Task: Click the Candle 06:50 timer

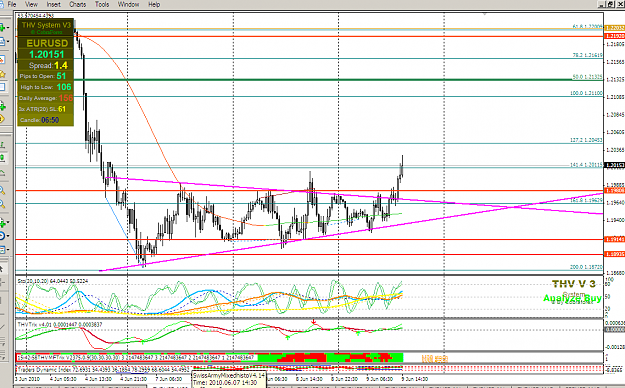Action: (39, 120)
